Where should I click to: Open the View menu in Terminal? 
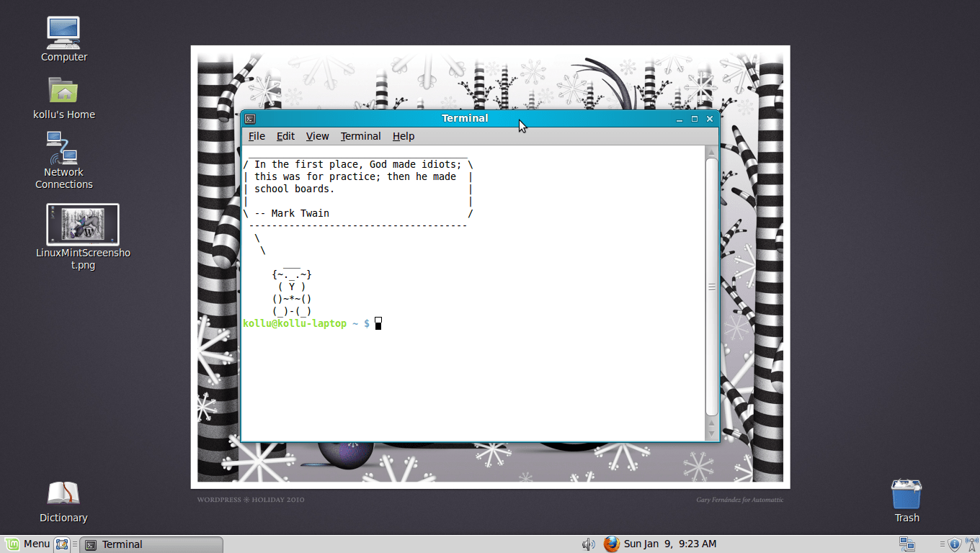[x=317, y=136]
